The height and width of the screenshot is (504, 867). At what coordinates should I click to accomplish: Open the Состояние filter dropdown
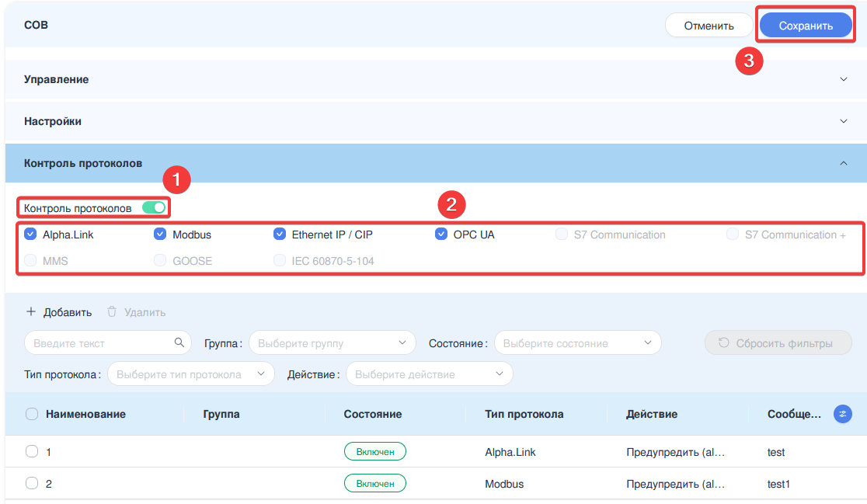tap(577, 342)
